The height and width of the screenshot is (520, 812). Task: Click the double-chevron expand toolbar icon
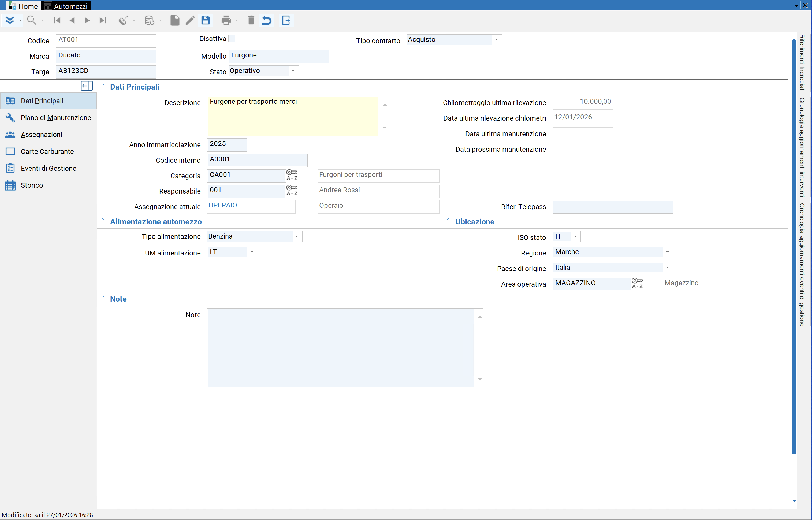point(10,20)
